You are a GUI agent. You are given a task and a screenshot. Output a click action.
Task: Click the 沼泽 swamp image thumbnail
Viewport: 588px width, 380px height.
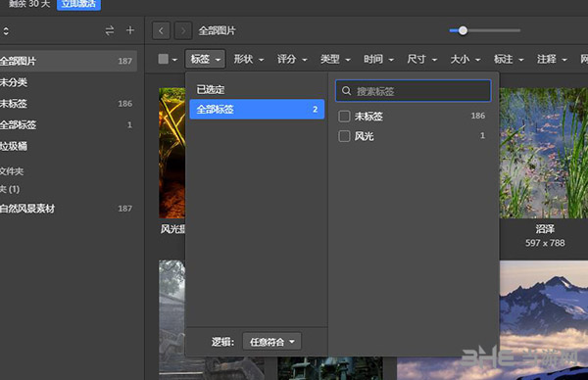click(544, 153)
